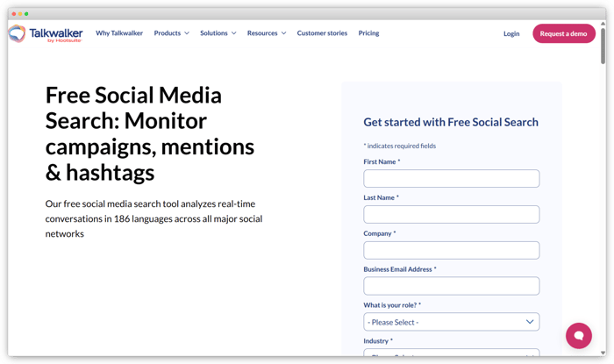Navigate to the Pricing page
The height and width of the screenshot is (364, 614).
point(368,33)
